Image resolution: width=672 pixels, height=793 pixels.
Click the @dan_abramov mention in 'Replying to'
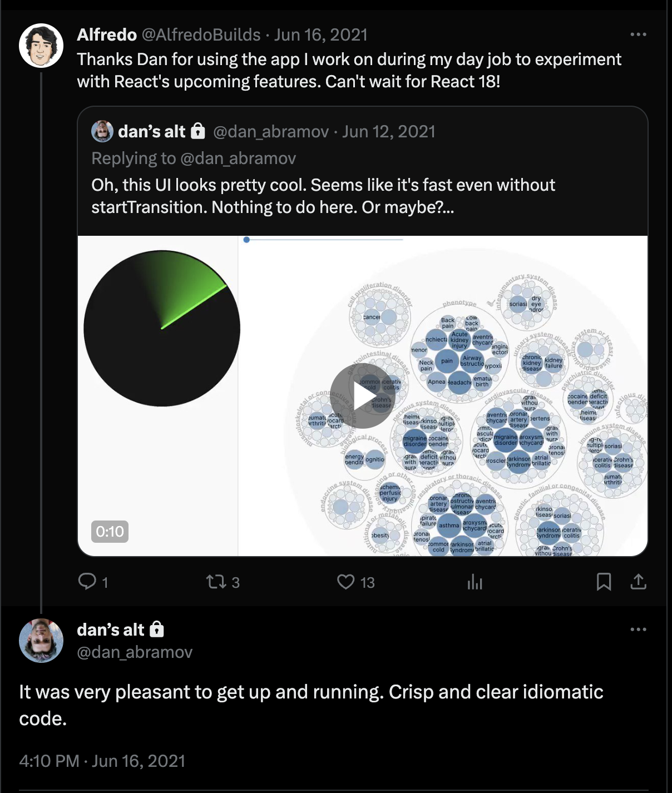(238, 158)
